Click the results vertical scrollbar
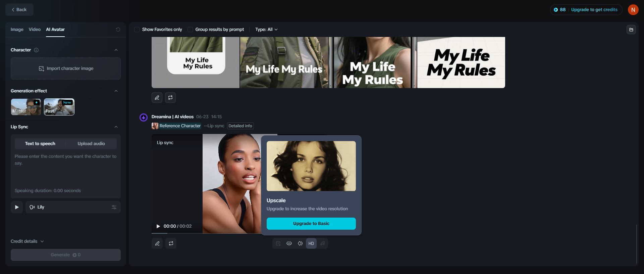 click(x=636, y=244)
